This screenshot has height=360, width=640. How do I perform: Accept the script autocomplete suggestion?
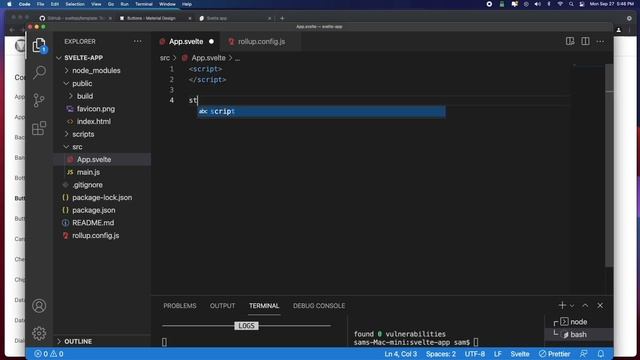pyautogui.click(x=321, y=111)
